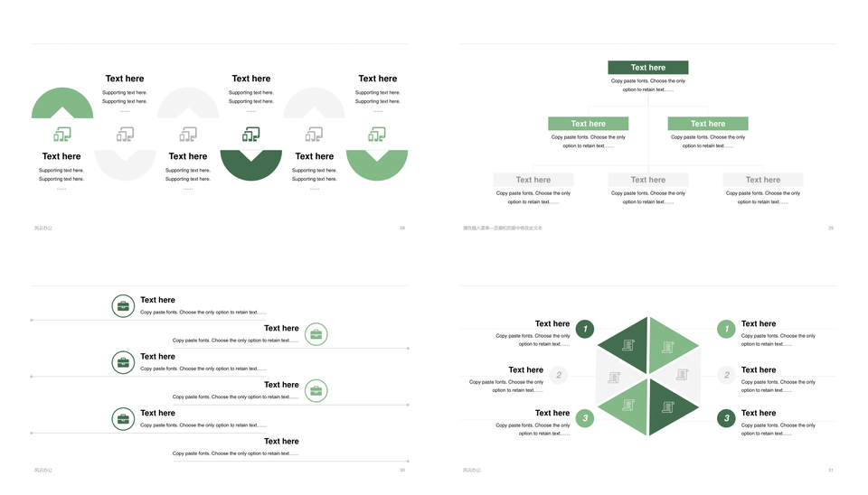Click the dark green device icon on slide 28
The width and height of the screenshot is (868, 495).
(251, 135)
